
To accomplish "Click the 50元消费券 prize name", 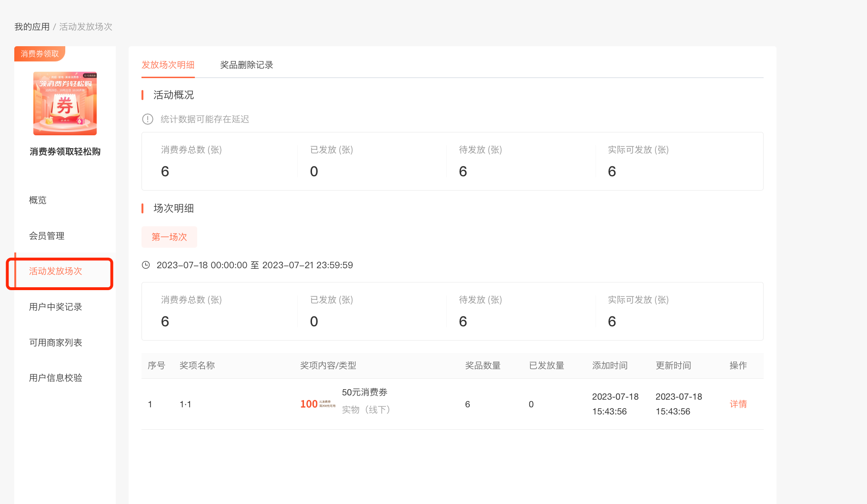I will pos(364,392).
